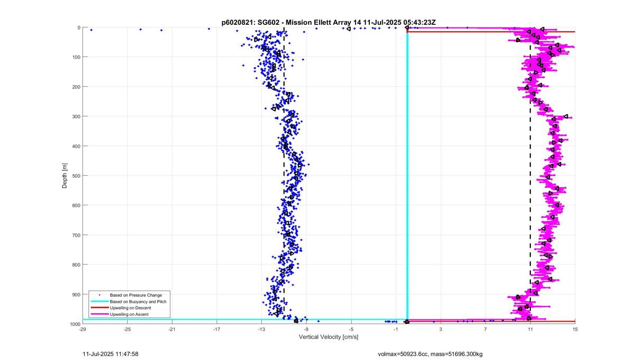Click x-axis tick label '-5'
Image resolution: width=635 pixels, height=364 pixels.
point(351,329)
